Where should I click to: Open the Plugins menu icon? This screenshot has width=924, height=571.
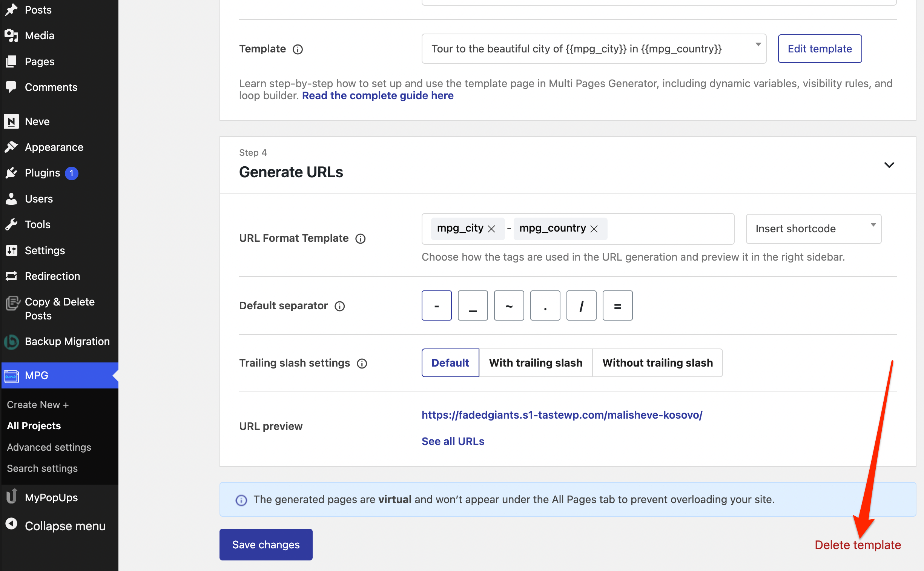(x=11, y=173)
